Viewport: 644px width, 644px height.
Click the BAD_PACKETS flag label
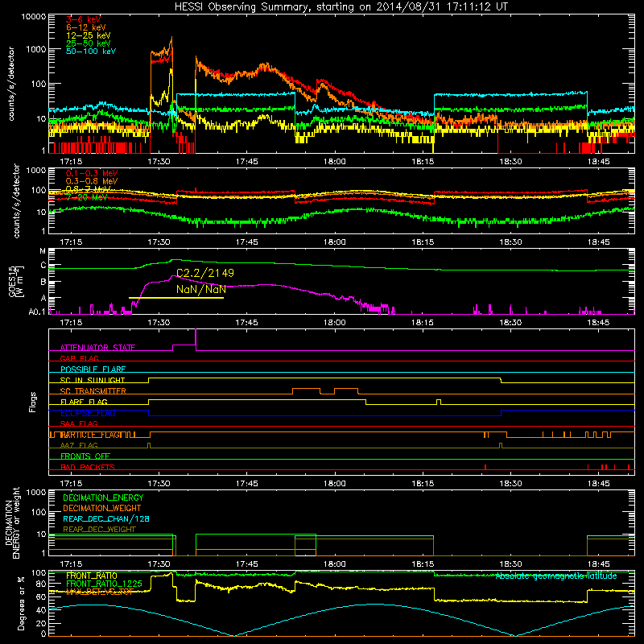pyautogui.click(x=88, y=467)
